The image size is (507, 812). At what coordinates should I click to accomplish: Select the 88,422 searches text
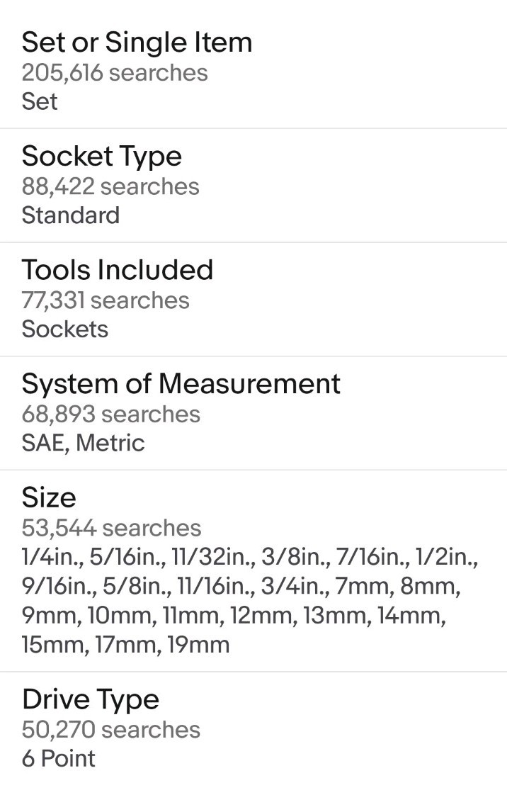(x=110, y=186)
